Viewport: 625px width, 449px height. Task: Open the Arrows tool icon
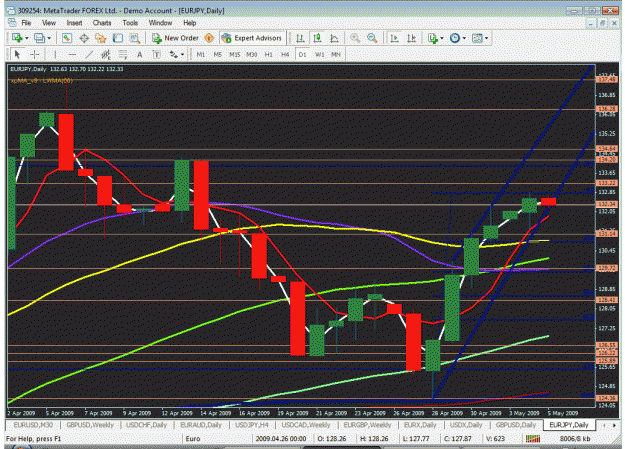[173, 54]
